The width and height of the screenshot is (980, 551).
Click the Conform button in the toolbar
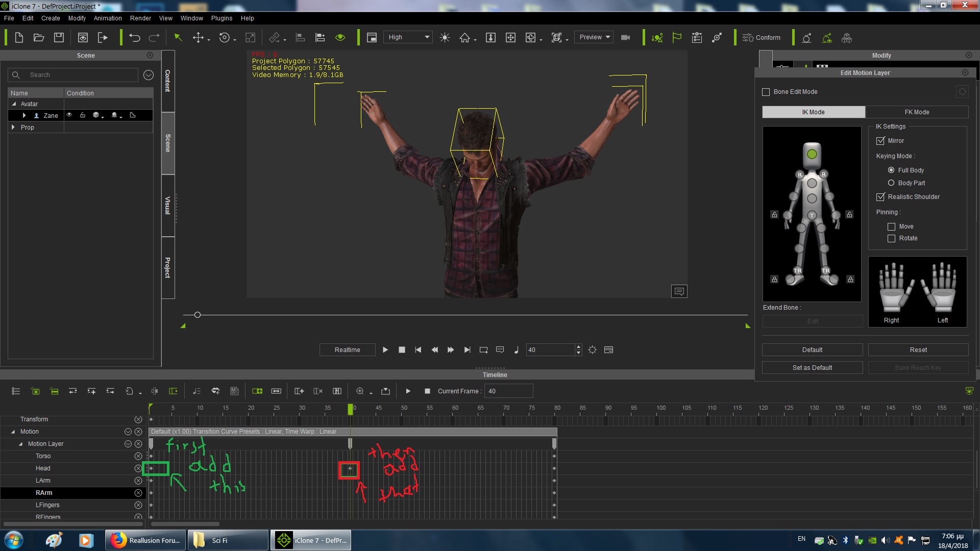pyautogui.click(x=761, y=37)
